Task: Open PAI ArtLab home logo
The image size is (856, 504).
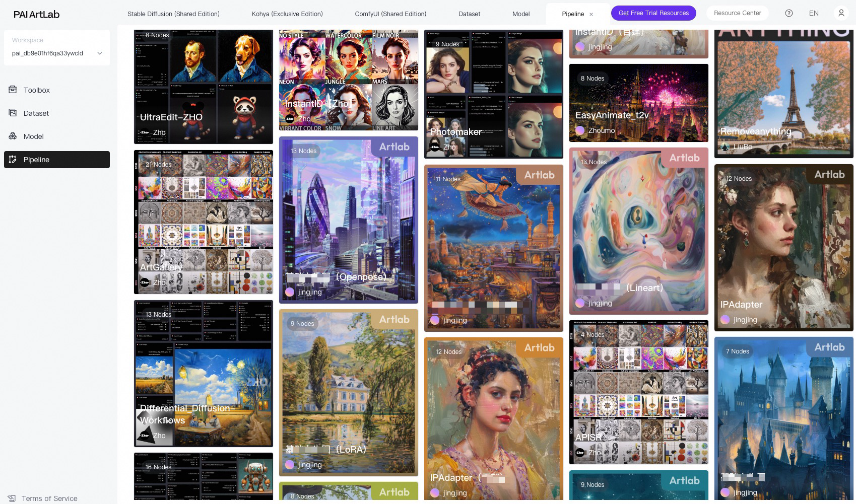Action: 36,14
